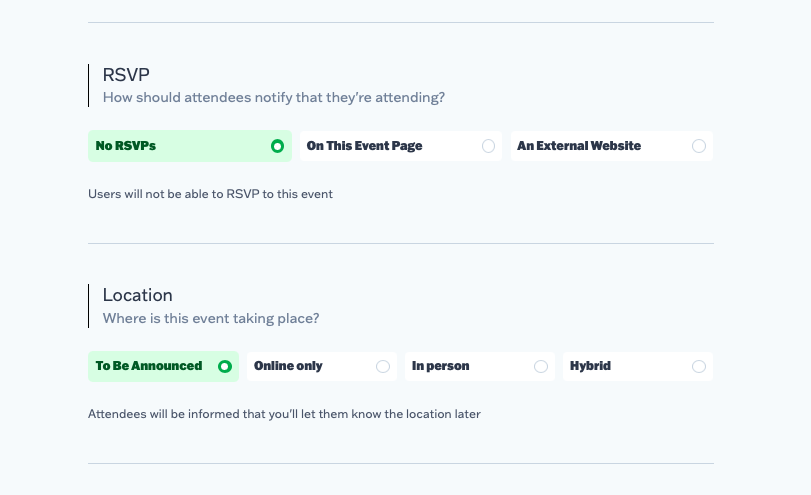Click 'Where is this event taking place?' text
This screenshot has height=495, width=811.
[x=211, y=319]
